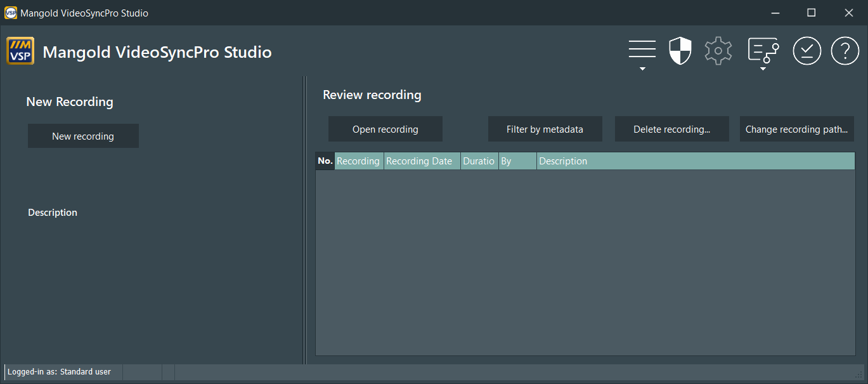This screenshot has width=868, height=384.
Task: Click the Open recording button
Action: [x=385, y=129]
